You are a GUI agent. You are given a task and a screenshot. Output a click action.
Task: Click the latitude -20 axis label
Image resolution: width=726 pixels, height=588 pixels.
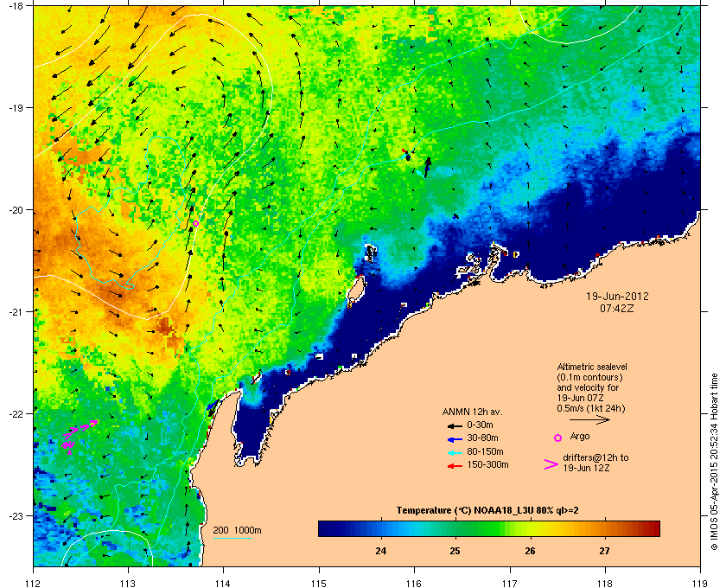16,209
